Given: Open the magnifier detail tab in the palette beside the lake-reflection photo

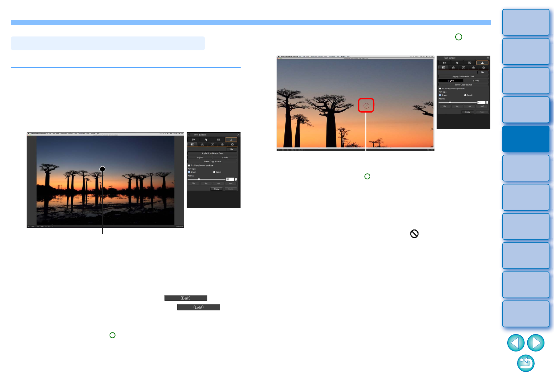Looking at the screenshot, I should [202, 144].
